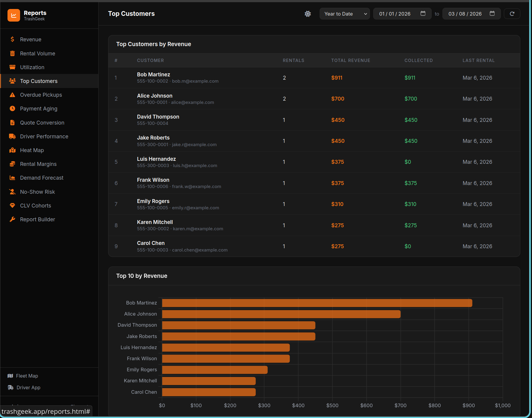Click the Driver Performance truck icon

pos(12,136)
